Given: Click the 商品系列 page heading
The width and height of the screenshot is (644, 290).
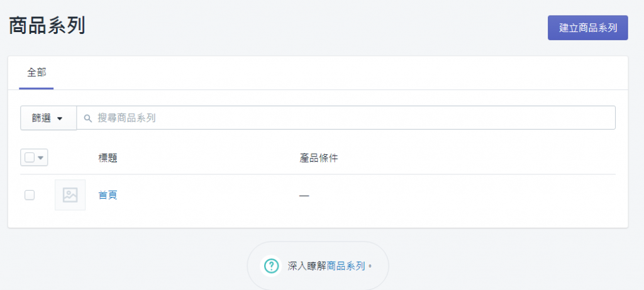Looking at the screenshot, I should 47,26.
